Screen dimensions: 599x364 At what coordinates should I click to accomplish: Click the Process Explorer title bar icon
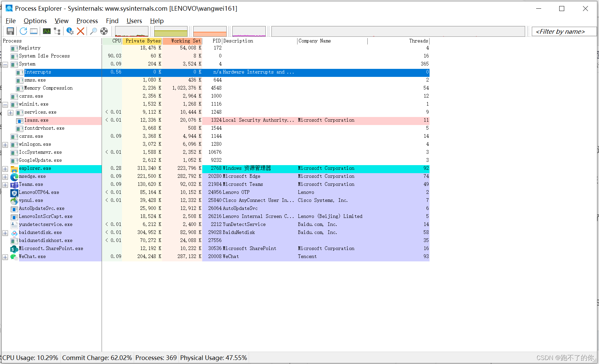point(9,8)
